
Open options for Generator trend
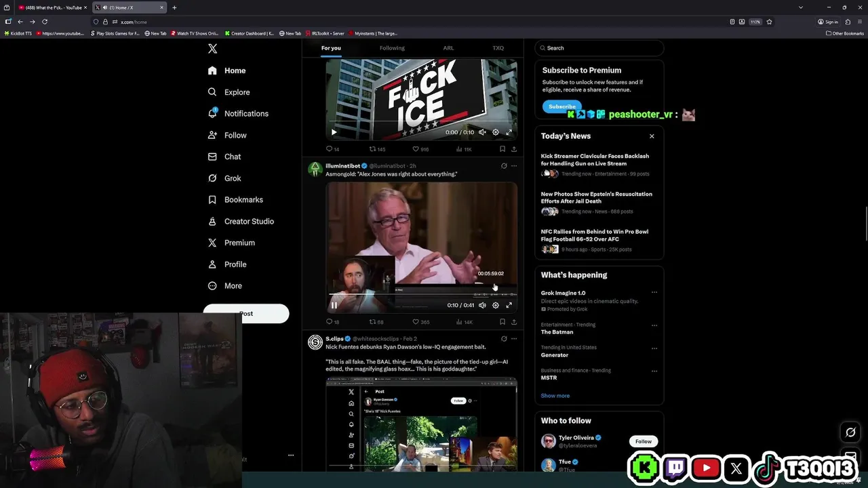654,348
